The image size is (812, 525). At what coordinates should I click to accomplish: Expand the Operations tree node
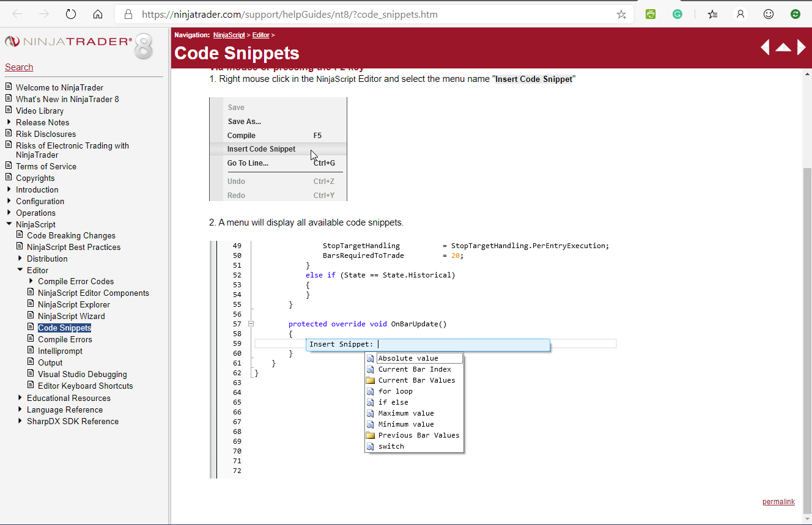point(9,213)
